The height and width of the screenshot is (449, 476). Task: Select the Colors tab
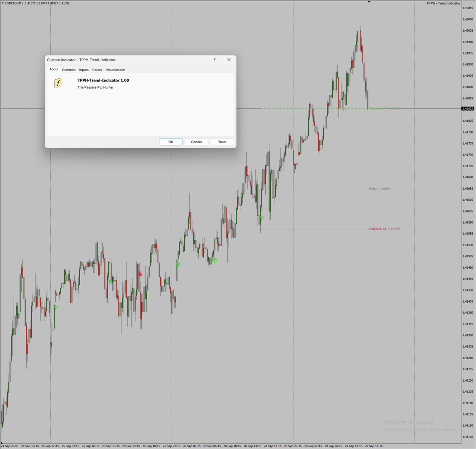point(97,70)
